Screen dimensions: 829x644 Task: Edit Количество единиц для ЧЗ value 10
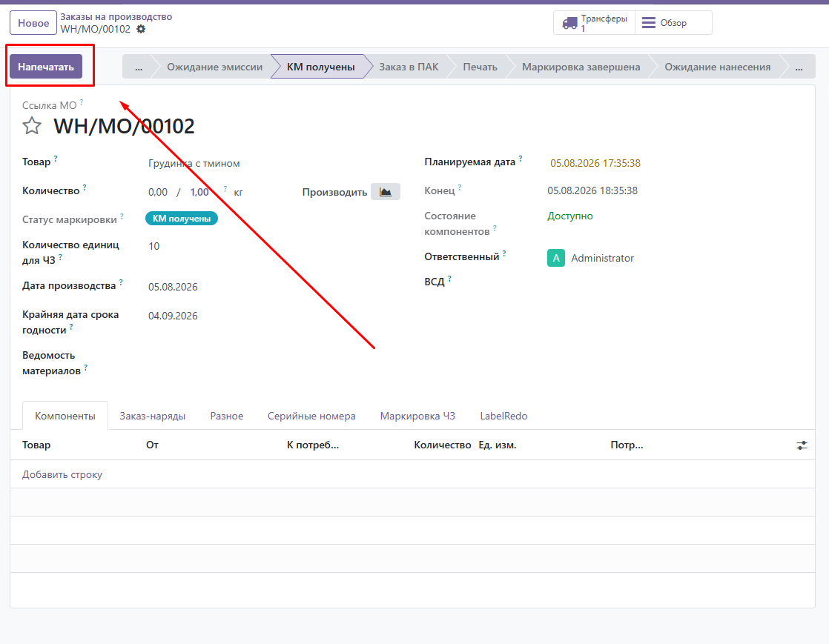pos(153,246)
